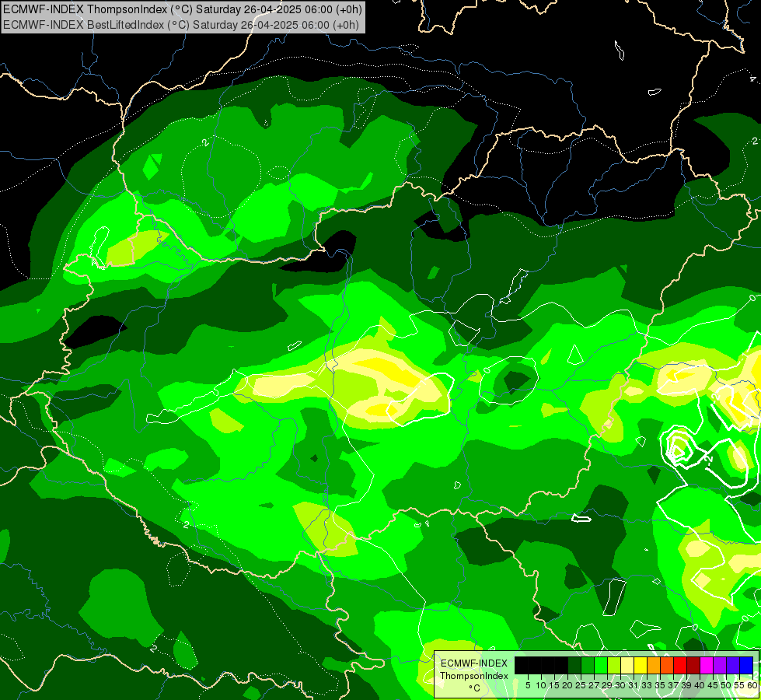Click the ThompsonIndex title line at top
Screen dimensions: 761x700
(182, 9)
